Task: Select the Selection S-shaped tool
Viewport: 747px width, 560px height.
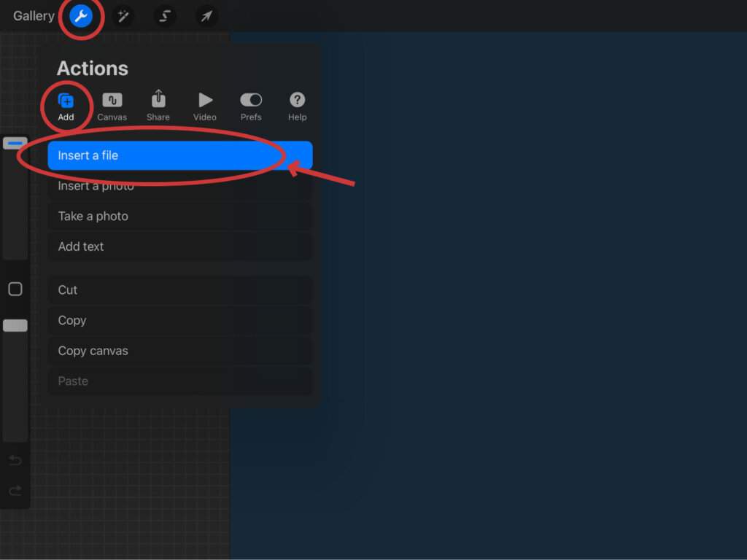Action: pos(165,16)
